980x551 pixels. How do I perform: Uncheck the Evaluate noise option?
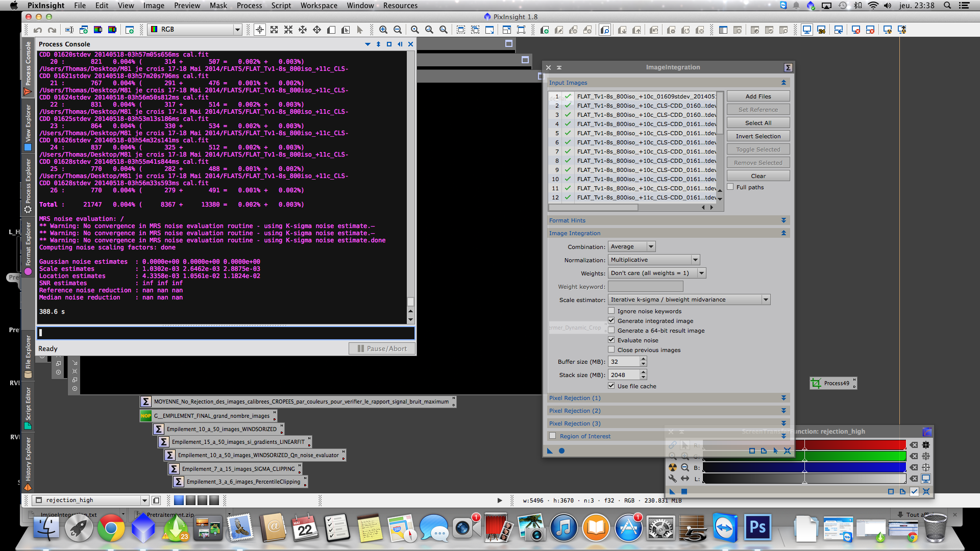[611, 340]
